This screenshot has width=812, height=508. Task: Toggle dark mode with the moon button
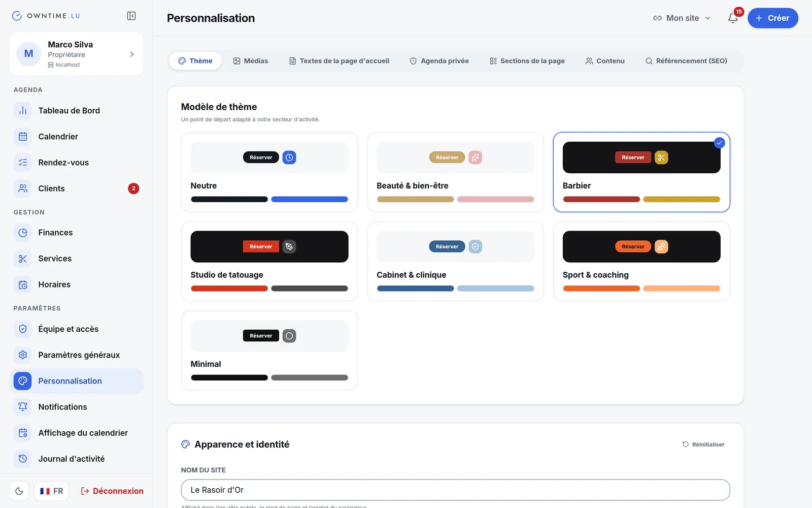point(19,491)
